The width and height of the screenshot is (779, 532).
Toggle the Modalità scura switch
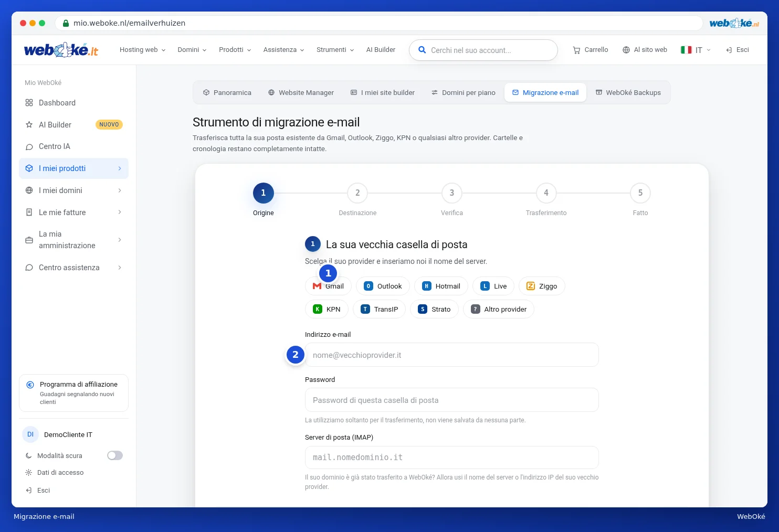(115, 455)
